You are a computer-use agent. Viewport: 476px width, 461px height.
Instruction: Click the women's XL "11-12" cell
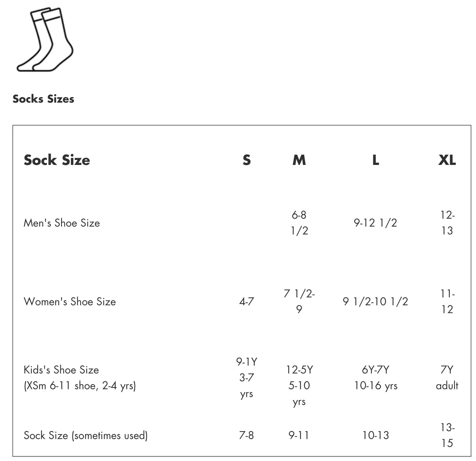(447, 302)
